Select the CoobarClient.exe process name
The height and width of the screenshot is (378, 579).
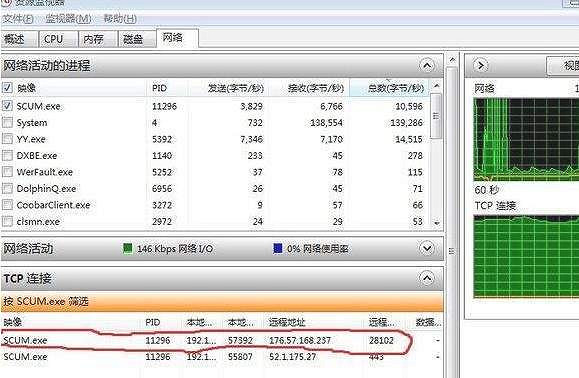tap(54, 205)
